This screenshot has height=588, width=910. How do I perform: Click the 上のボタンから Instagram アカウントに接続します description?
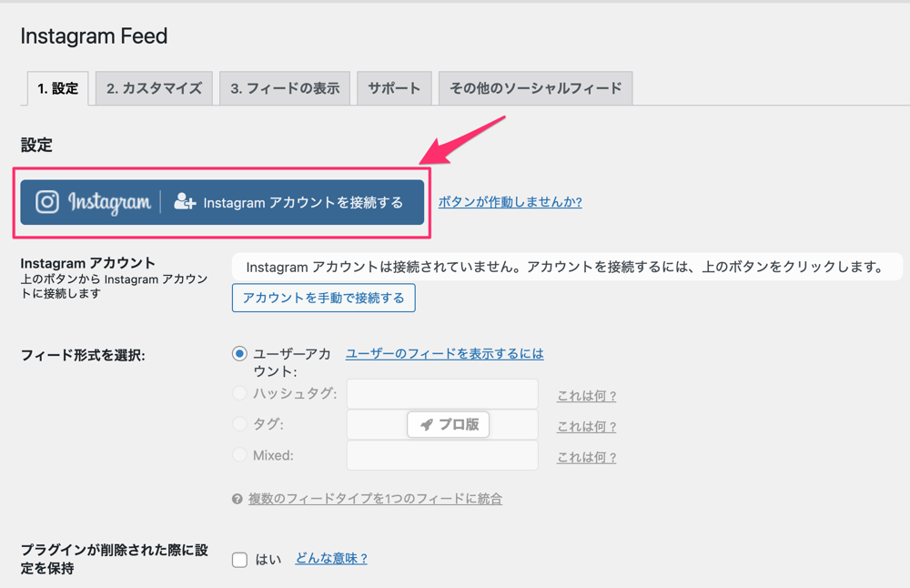(114, 286)
